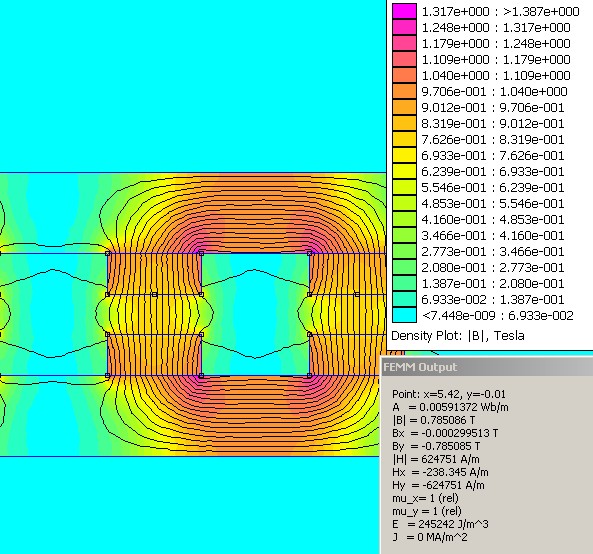
Task: Click the cyan swatch for <7.448e-009 : 6.933e-002
Action: pos(404,315)
